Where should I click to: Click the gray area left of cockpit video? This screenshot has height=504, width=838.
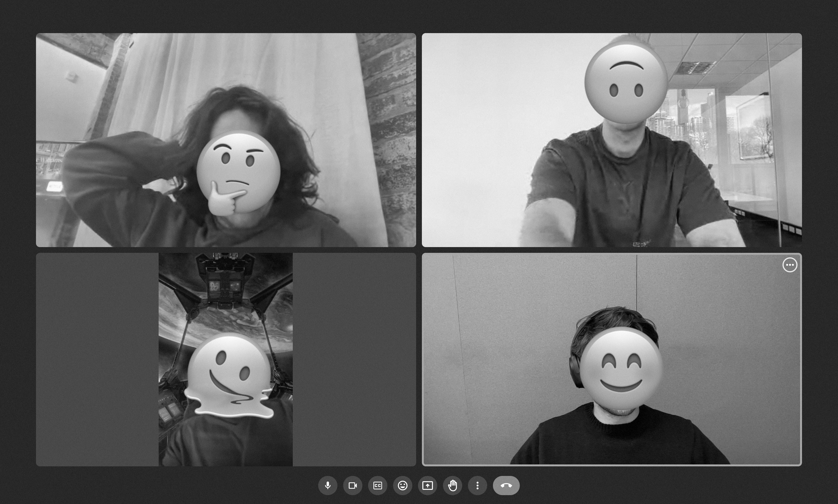(x=97, y=359)
